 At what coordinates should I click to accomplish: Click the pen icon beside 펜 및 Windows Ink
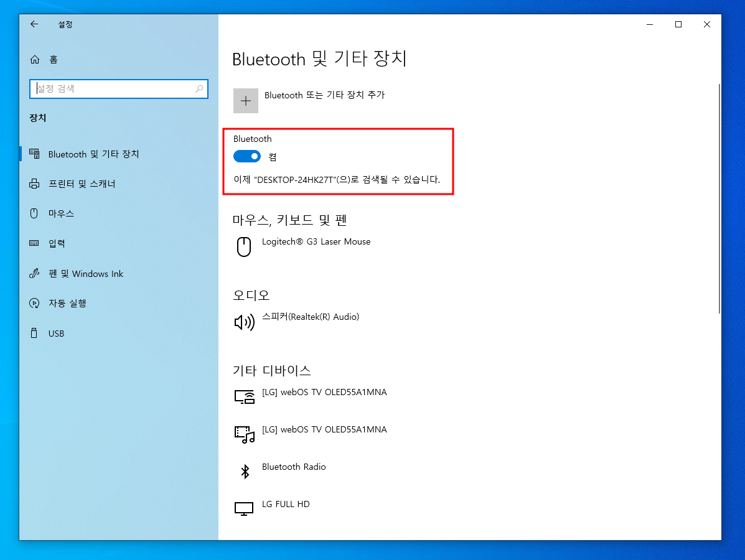[34, 273]
